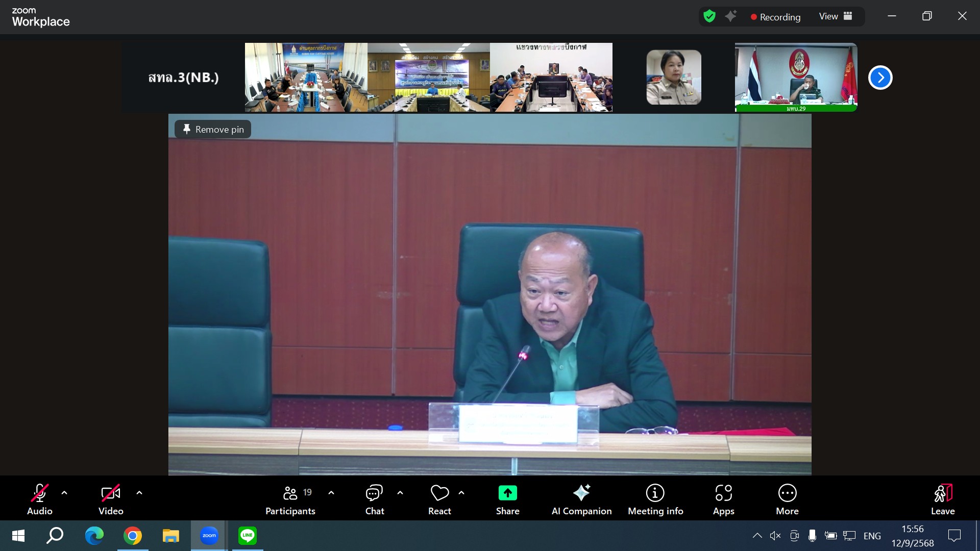Open the LINE app in taskbar
The width and height of the screenshot is (980, 551).
point(248,536)
